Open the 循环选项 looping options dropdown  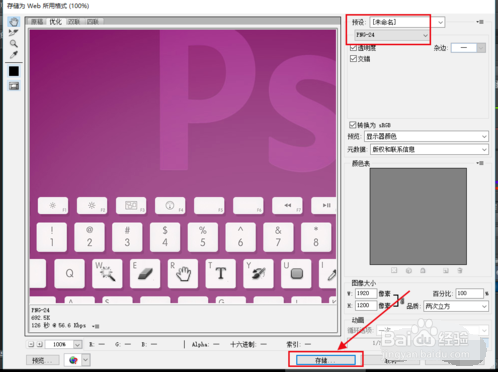click(x=432, y=330)
